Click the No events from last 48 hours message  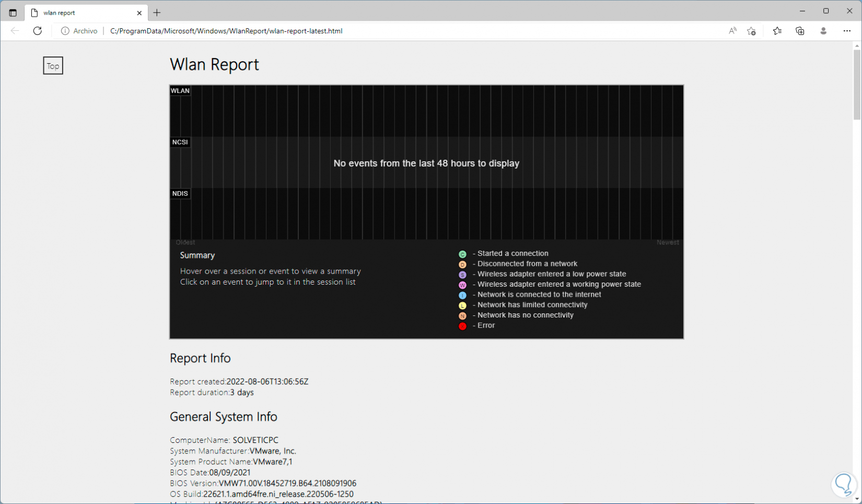click(x=426, y=163)
